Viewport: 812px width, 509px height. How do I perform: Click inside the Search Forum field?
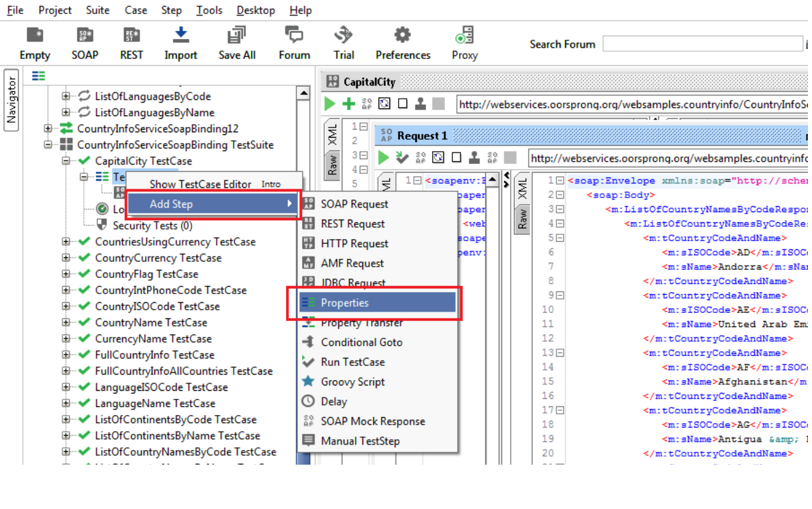pyautogui.click(x=705, y=44)
